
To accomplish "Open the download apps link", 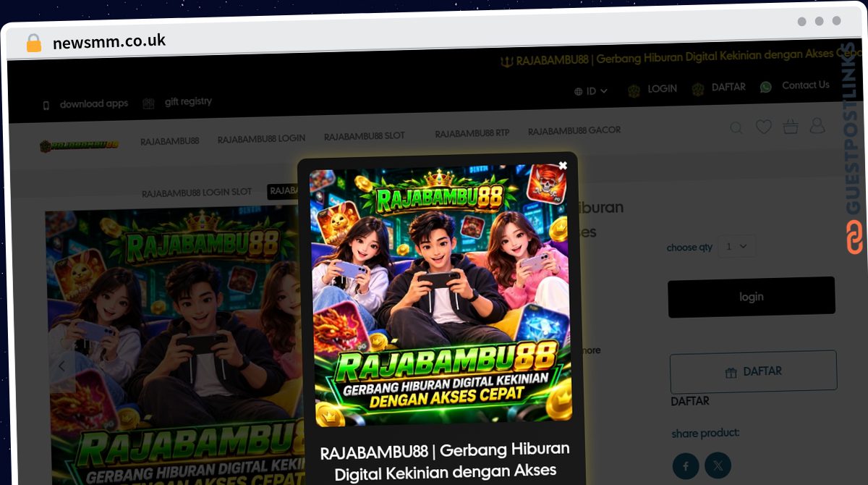I will [93, 104].
